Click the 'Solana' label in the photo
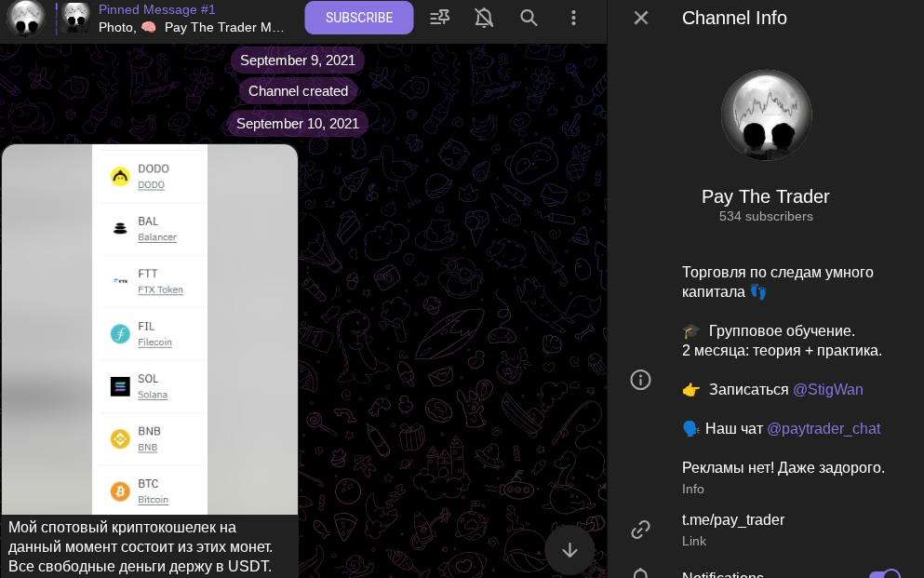 (153, 395)
